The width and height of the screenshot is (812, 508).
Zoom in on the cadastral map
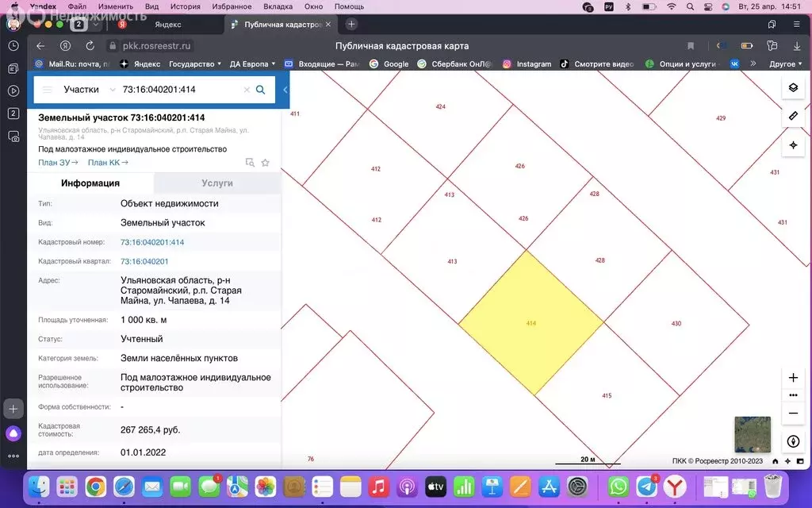[793, 378]
